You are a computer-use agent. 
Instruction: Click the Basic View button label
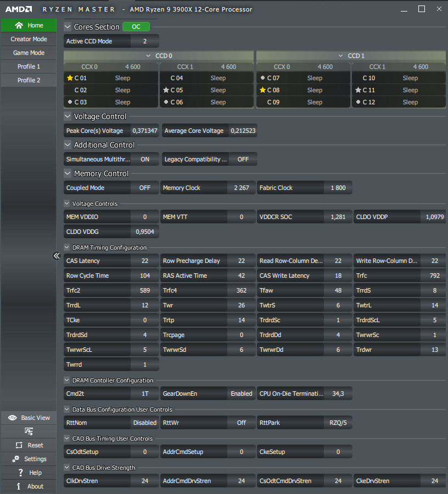[x=35, y=418]
